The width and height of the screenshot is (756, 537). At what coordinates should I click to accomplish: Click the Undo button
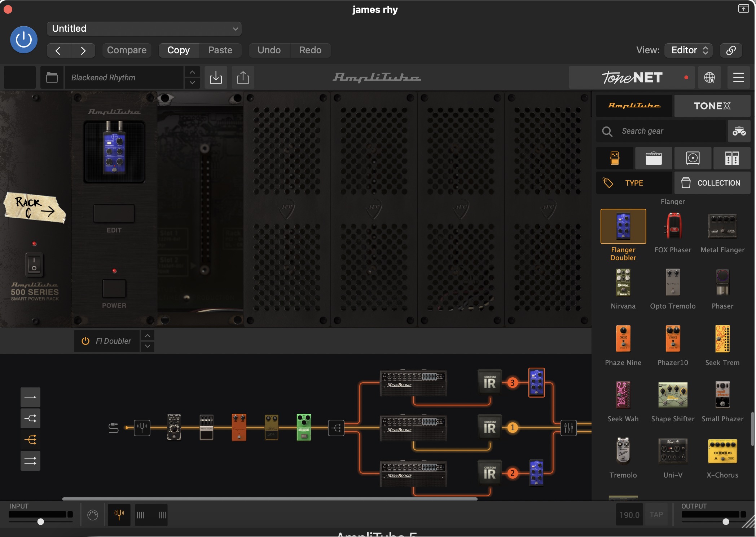point(269,50)
